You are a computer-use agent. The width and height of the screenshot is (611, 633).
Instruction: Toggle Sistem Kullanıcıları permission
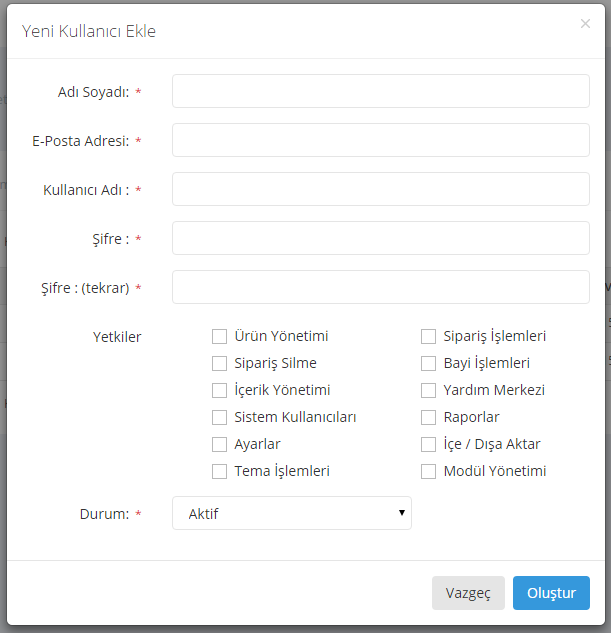click(x=219, y=418)
